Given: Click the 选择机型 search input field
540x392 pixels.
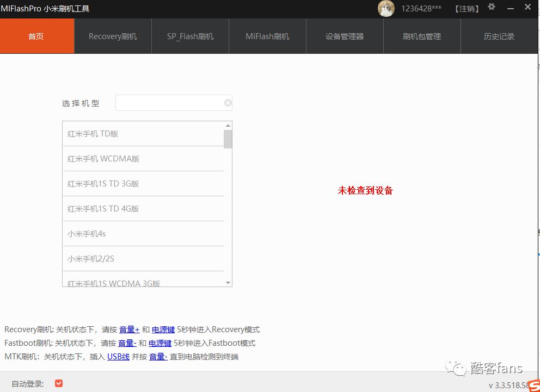Looking at the screenshot, I should (174, 103).
